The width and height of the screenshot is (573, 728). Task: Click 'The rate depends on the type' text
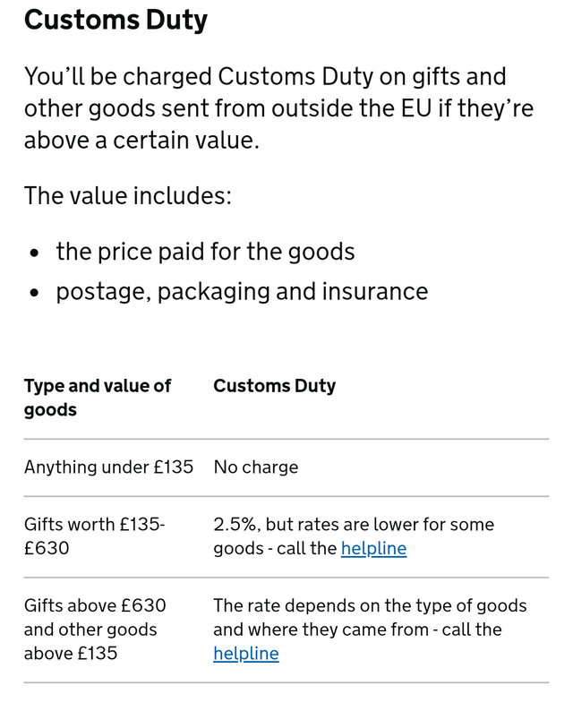[370, 606]
